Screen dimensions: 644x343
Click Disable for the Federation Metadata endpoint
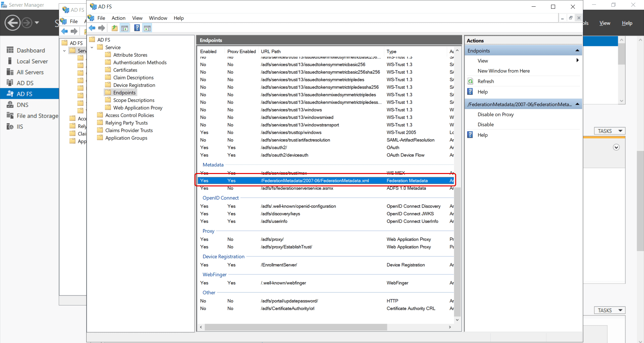pos(485,124)
